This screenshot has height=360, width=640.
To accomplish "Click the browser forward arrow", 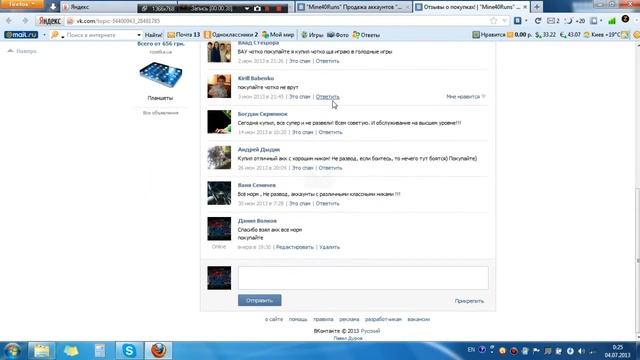I will click(x=25, y=20).
